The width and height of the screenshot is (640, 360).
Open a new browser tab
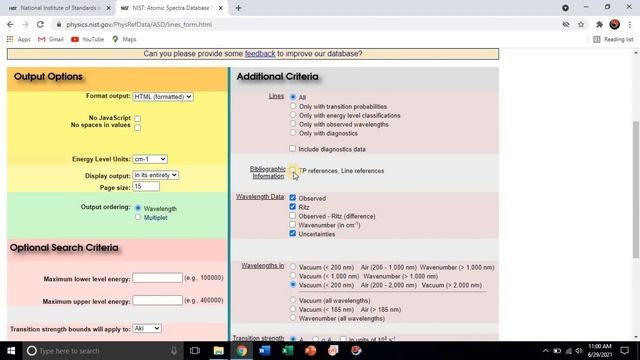point(238,8)
